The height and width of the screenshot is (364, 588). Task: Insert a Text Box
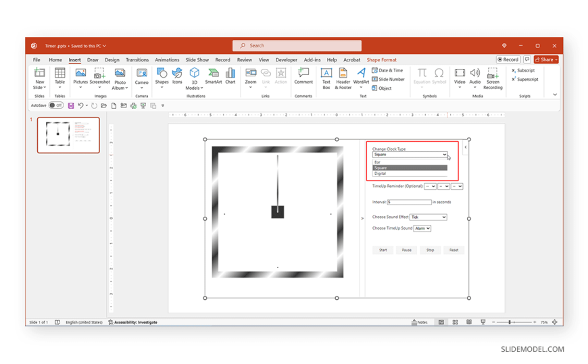pos(326,79)
